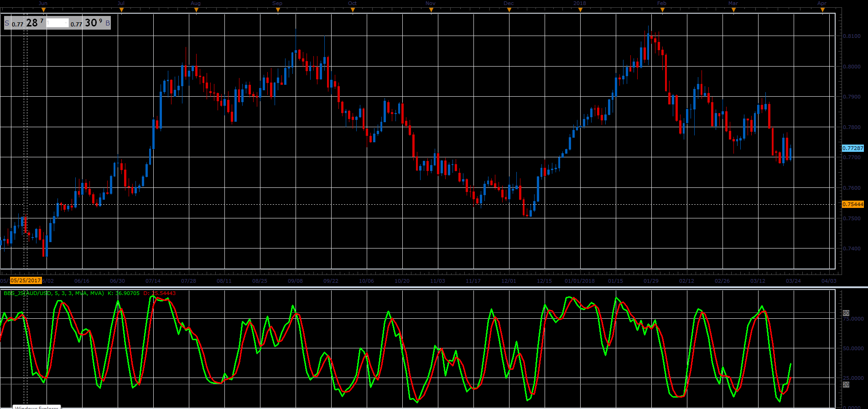Open the order quantity dropdown
The width and height of the screenshot is (868, 409).
click(x=58, y=23)
